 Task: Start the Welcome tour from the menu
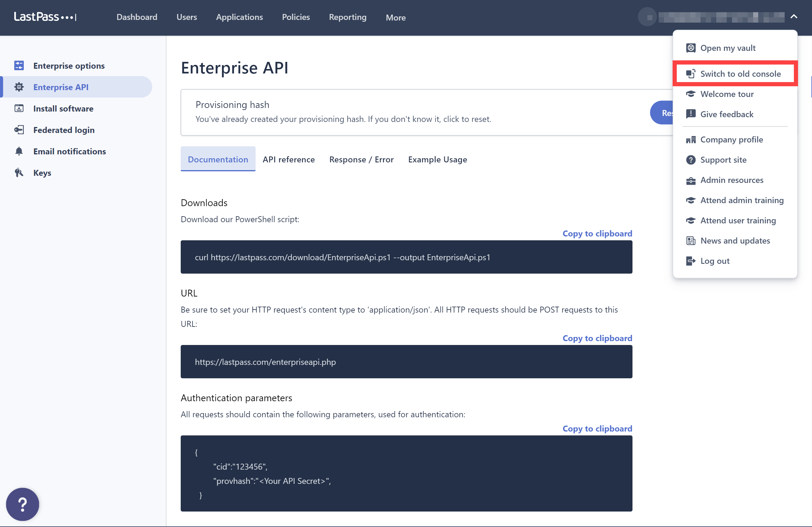tap(735, 94)
